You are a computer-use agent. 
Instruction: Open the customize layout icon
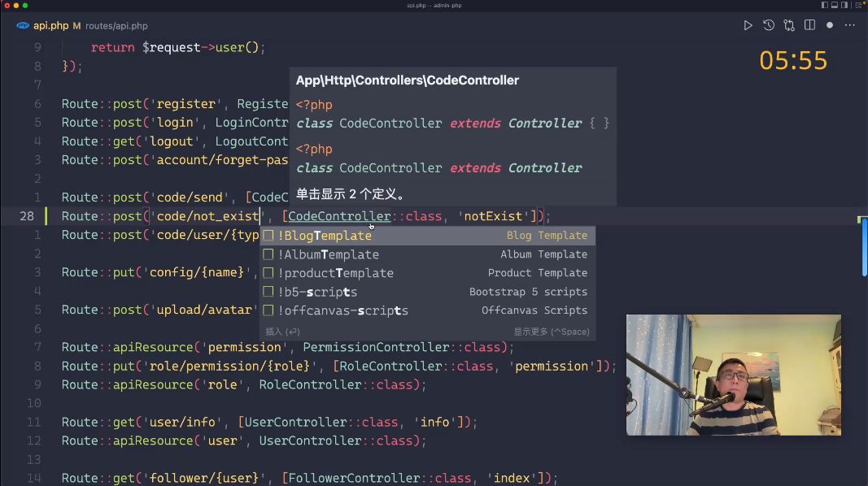(x=858, y=5)
